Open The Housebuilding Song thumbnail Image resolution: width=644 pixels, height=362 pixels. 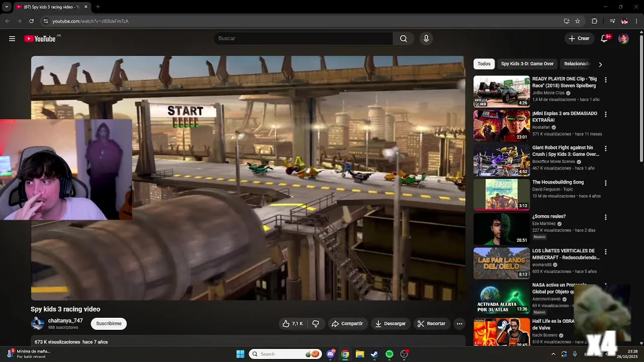tap(502, 194)
